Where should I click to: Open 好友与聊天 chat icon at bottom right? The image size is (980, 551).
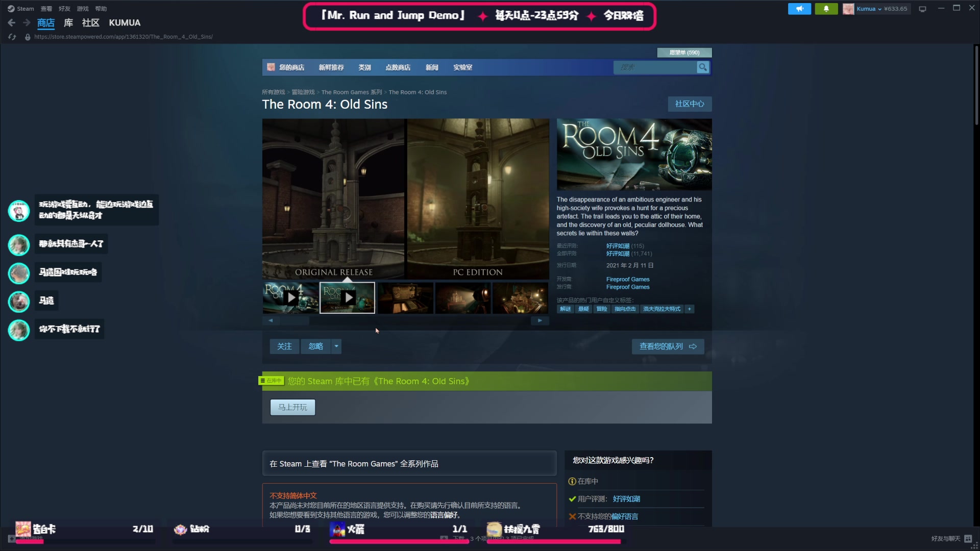point(968,539)
